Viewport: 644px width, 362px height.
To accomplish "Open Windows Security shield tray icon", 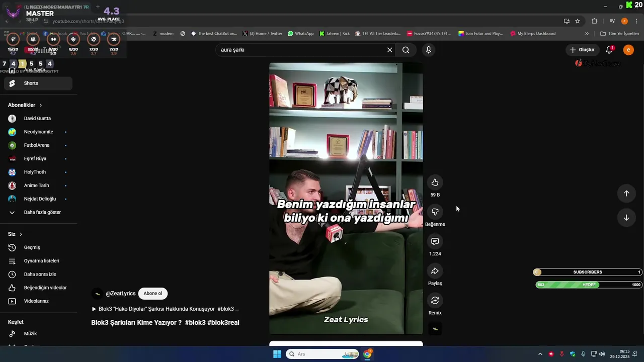I will point(573,354).
